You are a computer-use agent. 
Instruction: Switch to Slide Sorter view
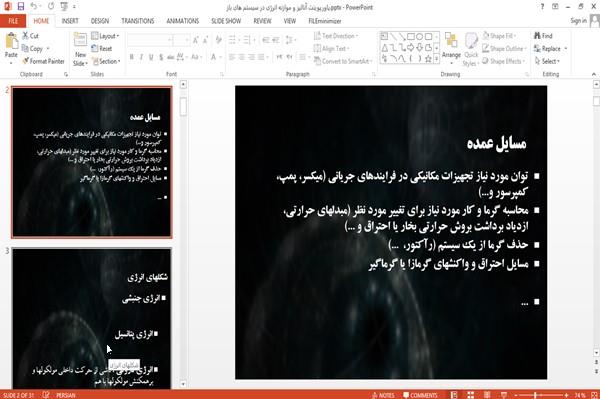click(470, 395)
